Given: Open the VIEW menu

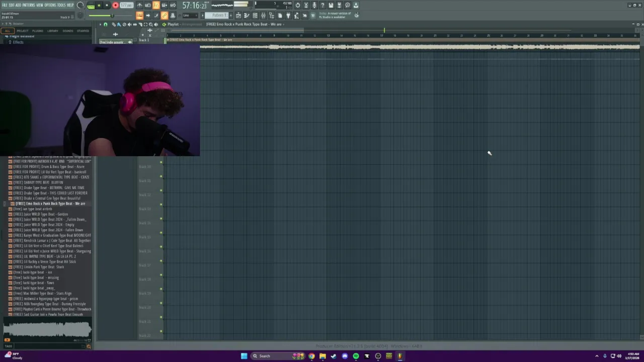Looking at the screenshot, I should click(x=40, y=5).
